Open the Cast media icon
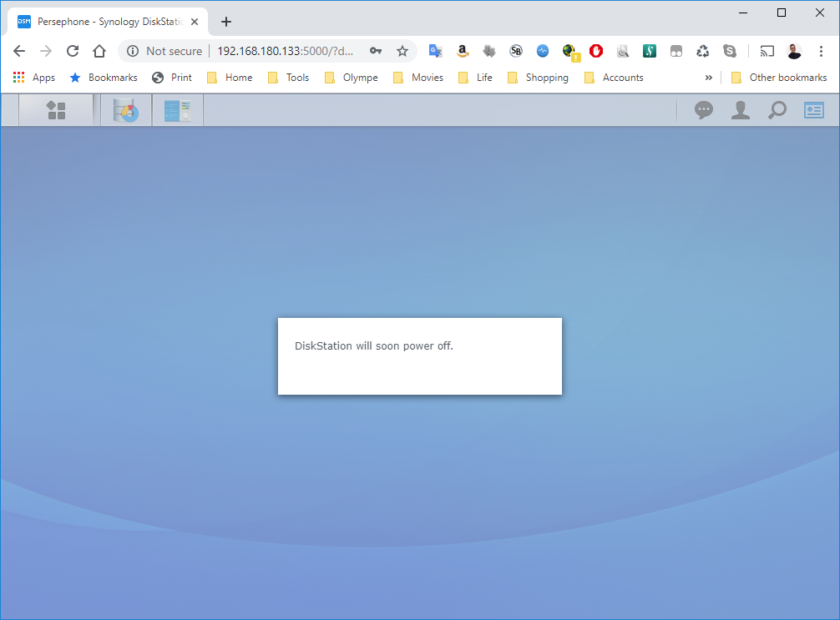This screenshot has height=620, width=840. [x=767, y=51]
